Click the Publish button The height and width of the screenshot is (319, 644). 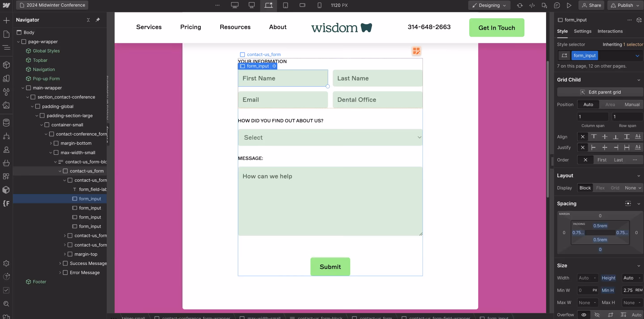(x=625, y=5)
